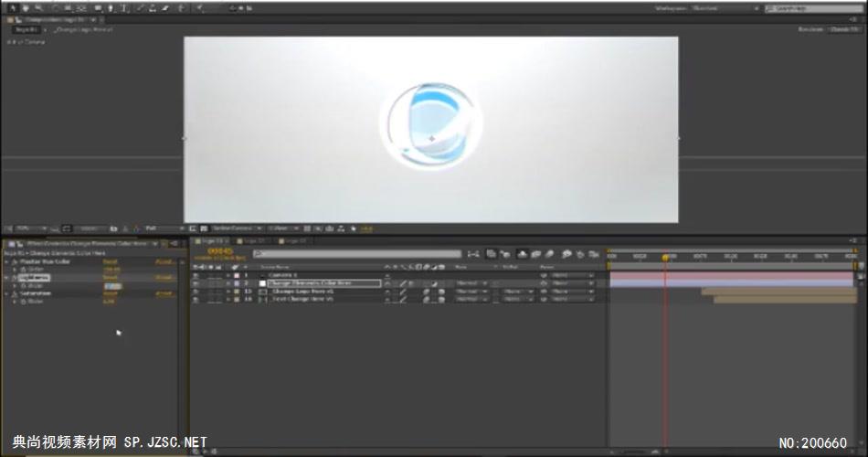Click the label color of Camera 1 layer
Screen dimensions: 868x457
click(x=237, y=275)
